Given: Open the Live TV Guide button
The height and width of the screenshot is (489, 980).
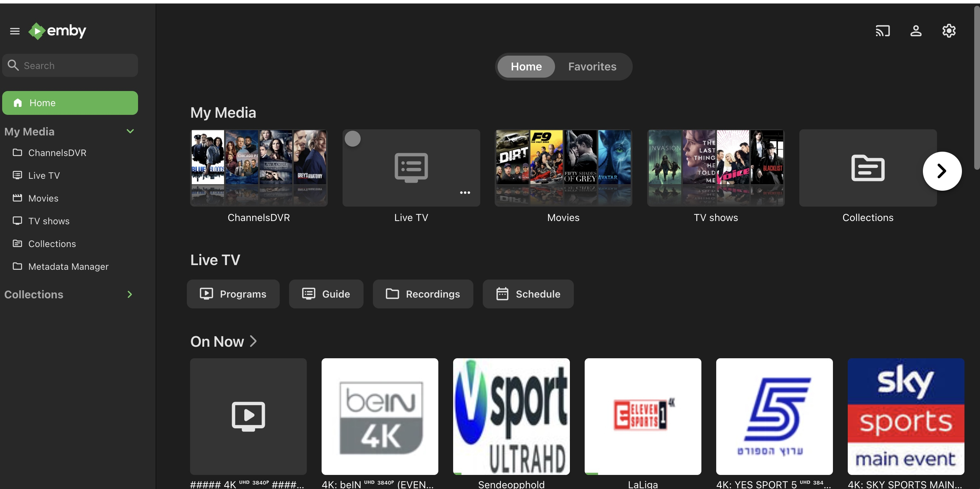Looking at the screenshot, I should (x=326, y=294).
